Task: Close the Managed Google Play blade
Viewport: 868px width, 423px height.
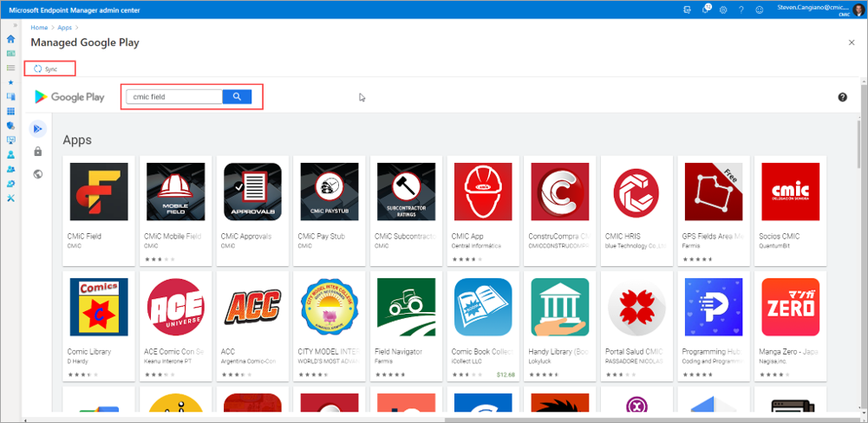Action: (852, 42)
